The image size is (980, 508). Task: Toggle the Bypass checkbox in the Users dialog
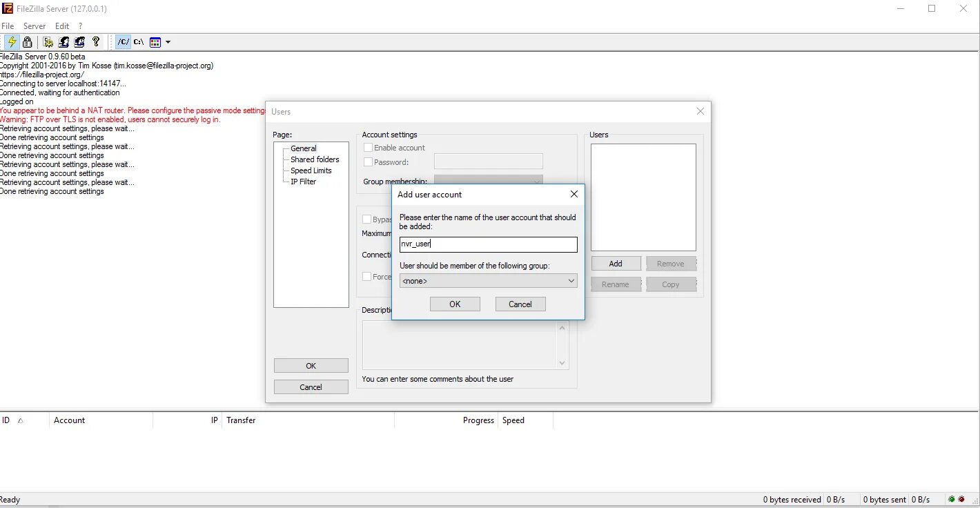point(368,219)
